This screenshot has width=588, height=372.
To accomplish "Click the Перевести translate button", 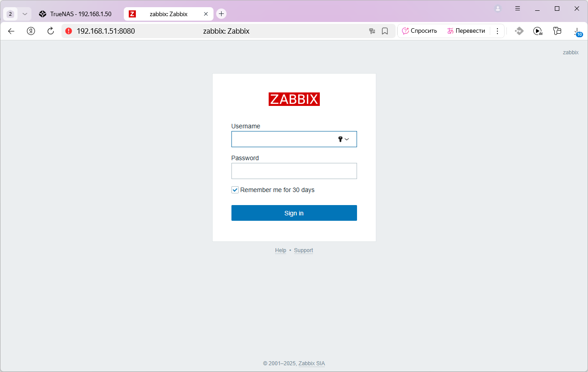I will click(x=466, y=31).
